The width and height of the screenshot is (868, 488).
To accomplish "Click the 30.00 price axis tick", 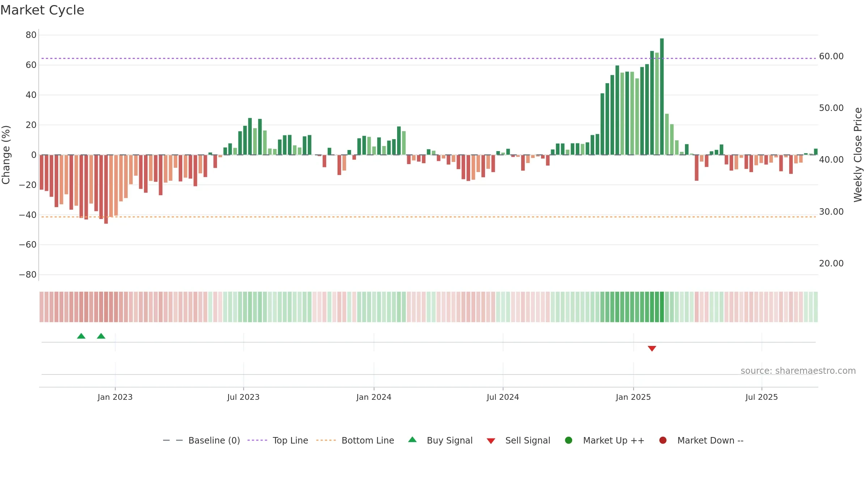I will tap(831, 212).
